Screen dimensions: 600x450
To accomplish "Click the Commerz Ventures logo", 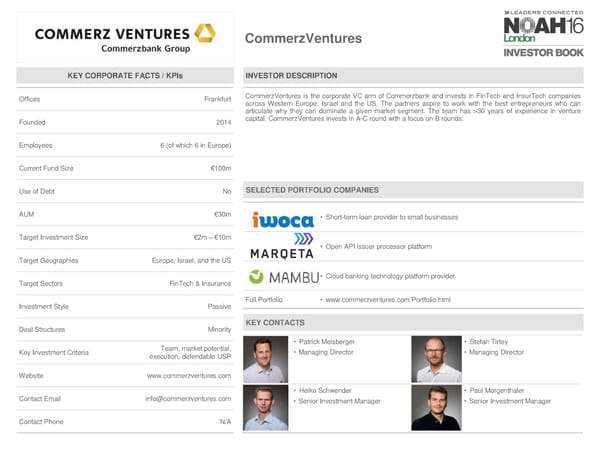I will point(124,37).
